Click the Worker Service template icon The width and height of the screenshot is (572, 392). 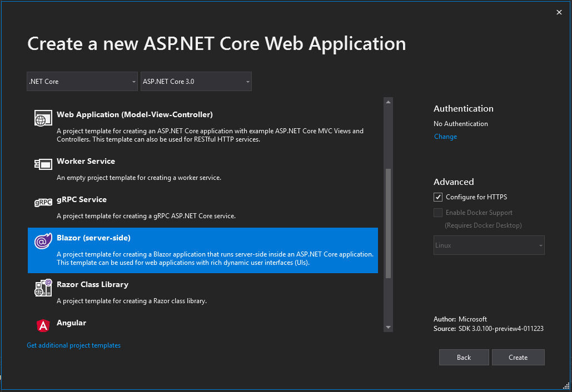(x=43, y=164)
